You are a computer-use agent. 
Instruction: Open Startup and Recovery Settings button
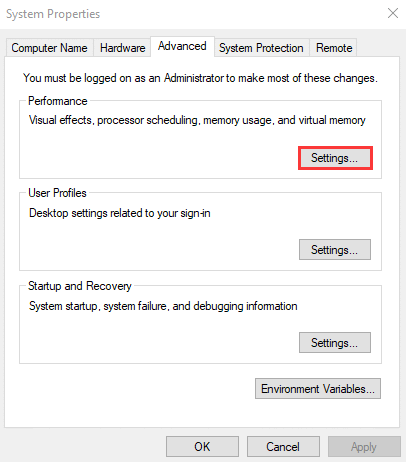click(x=335, y=342)
